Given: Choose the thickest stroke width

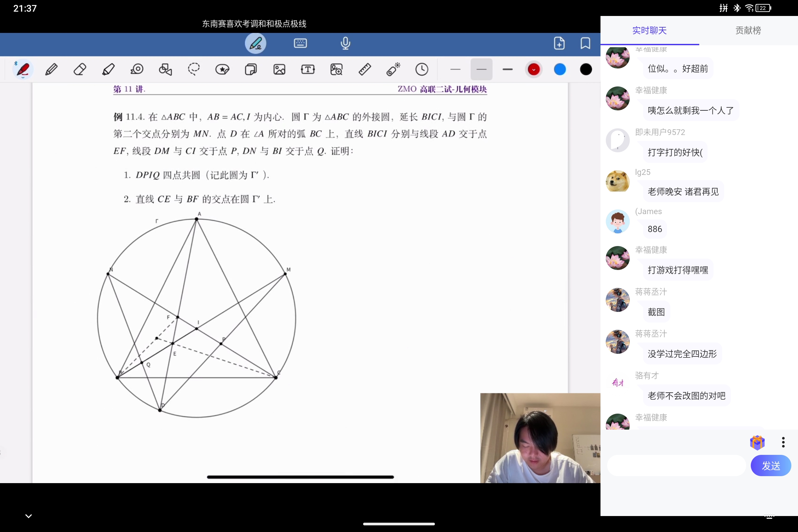Looking at the screenshot, I should (508, 69).
